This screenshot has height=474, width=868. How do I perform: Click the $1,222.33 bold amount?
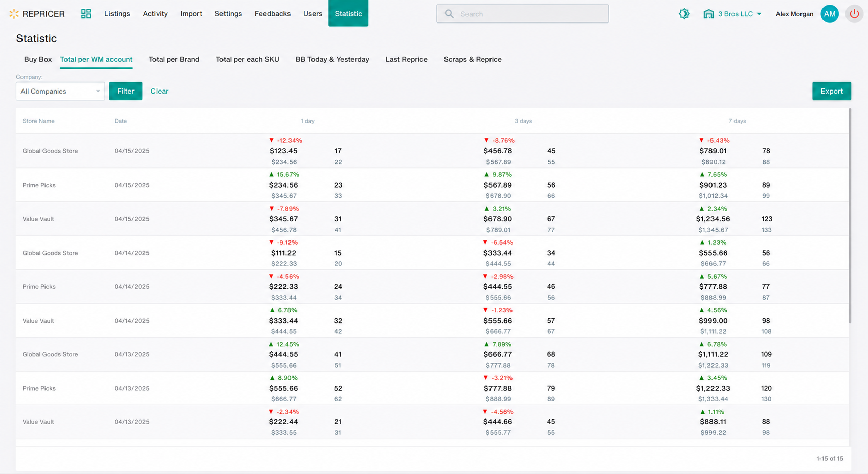pyautogui.click(x=713, y=388)
